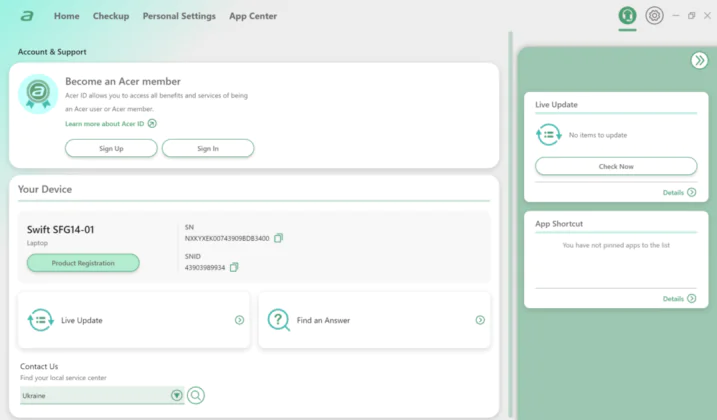Image resolution: width=717 pixels, height=420 pixels.
Task: Collapse the side panel with double-chevron icon
Action: pyautogui.click(x=699, y=60)
